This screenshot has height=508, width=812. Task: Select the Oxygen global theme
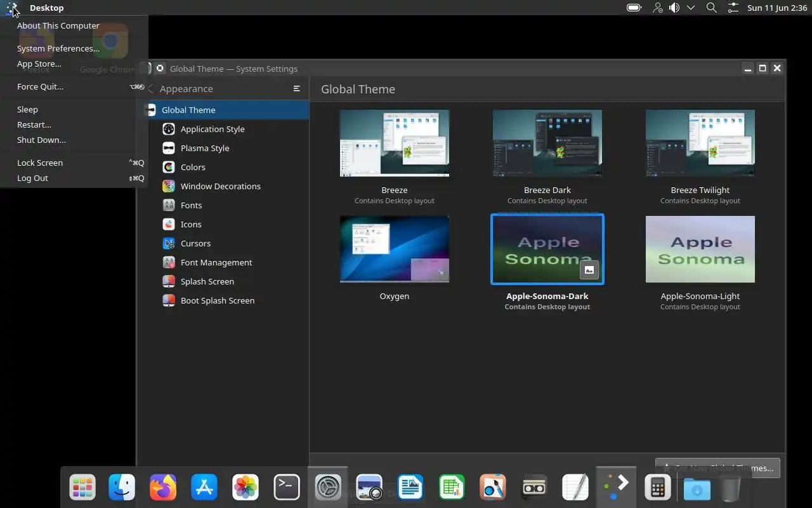(395, 249)
